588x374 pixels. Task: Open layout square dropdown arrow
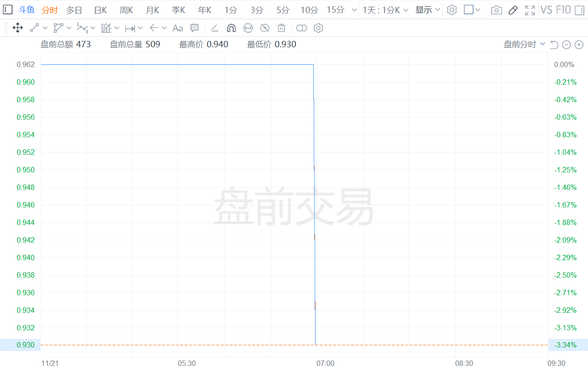point(478,10)
